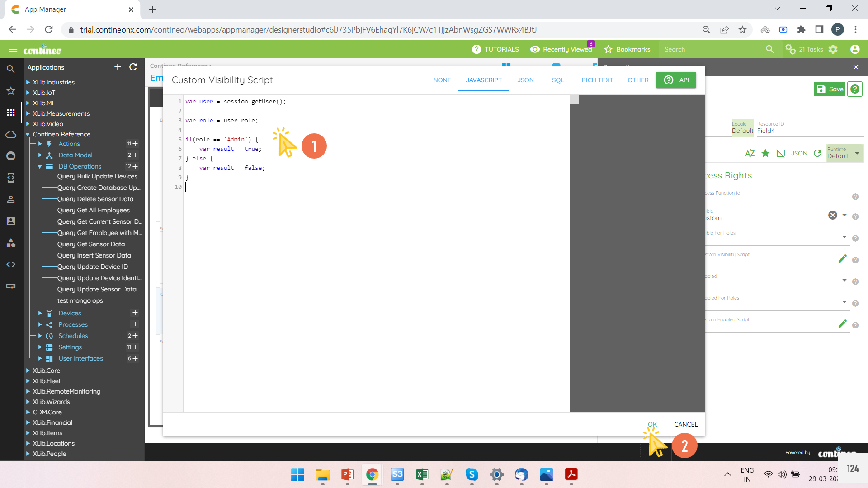
Task: Open Excel from the taskbar
Action: [422, 475]
